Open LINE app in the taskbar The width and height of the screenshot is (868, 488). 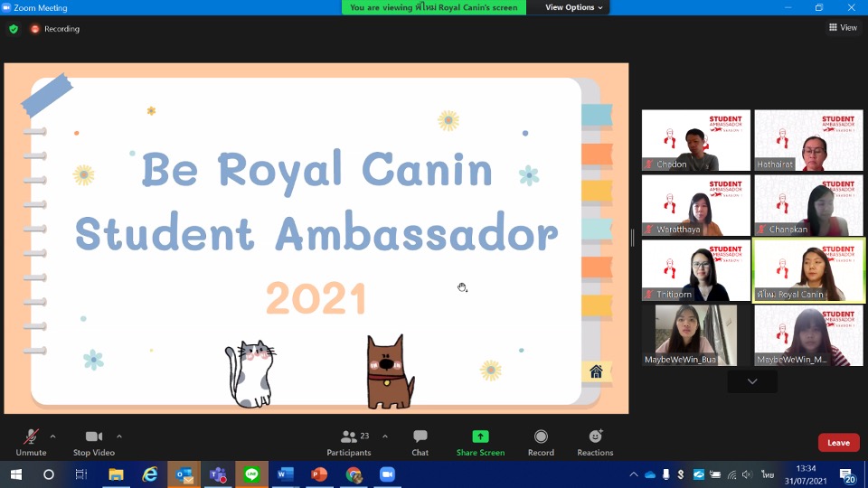251,474
